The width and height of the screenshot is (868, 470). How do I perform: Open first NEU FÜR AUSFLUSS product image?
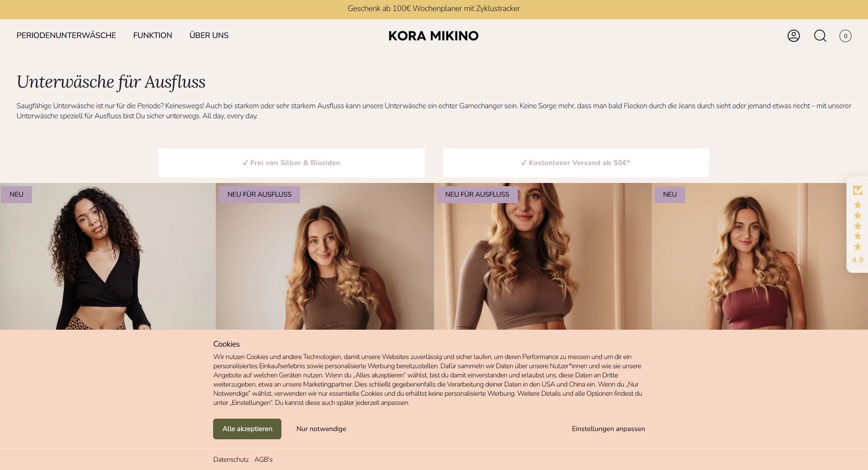(325, 256)
